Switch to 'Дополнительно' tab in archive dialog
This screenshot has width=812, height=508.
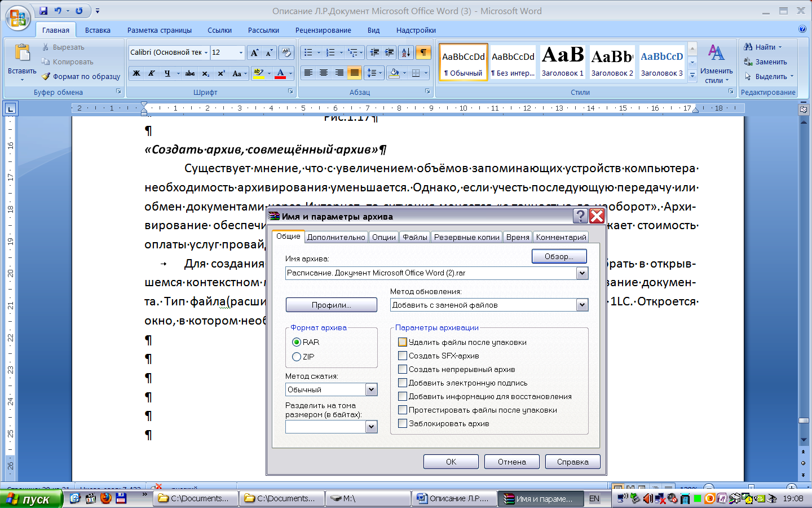click(x=336, y=237)
